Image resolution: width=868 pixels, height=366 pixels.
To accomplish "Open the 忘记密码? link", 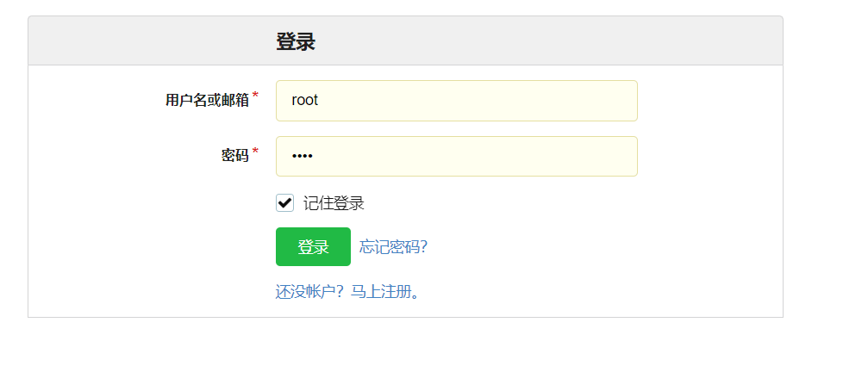I will click(393, 247).
